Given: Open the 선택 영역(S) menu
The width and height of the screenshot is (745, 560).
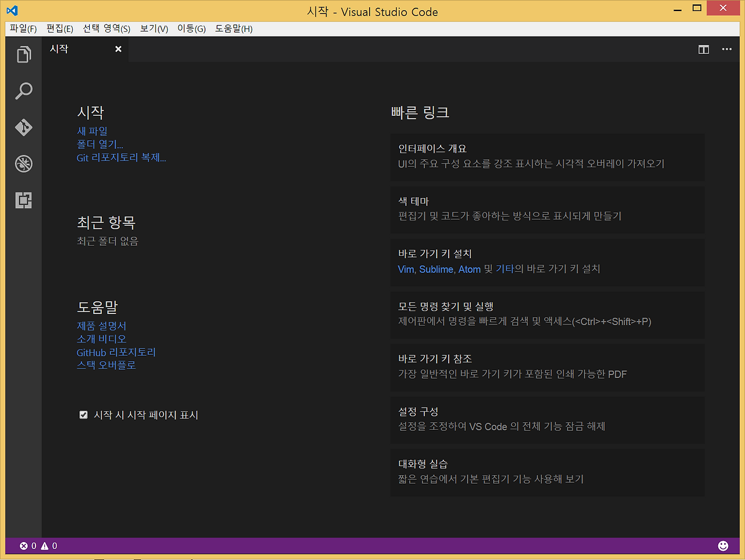Looking at the screenshot, I should (x=107, y=28).
